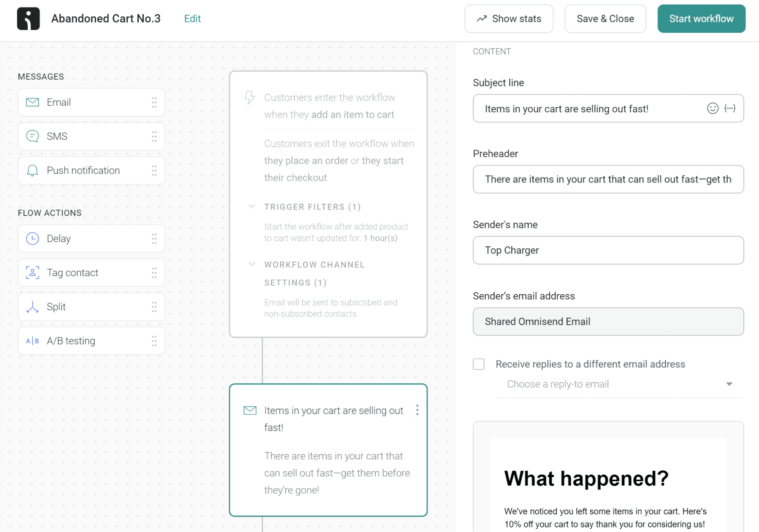The height and width of the screenshot is (532, 759).
Task: Open the email node options menu
Action: point(417,410)
